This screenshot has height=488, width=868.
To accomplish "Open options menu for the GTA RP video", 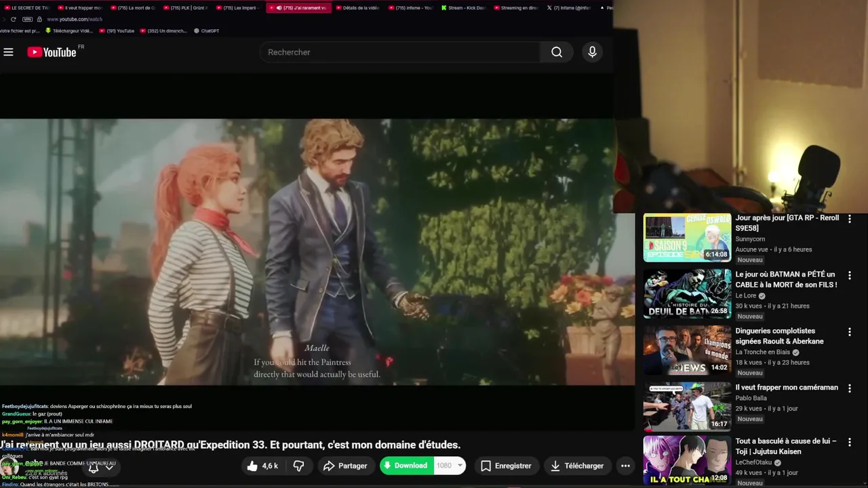I will (x=849, y=219).
